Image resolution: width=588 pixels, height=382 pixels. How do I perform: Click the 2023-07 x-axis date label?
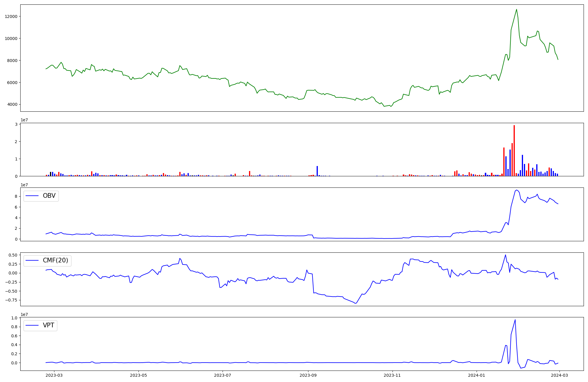coord(223,375)
